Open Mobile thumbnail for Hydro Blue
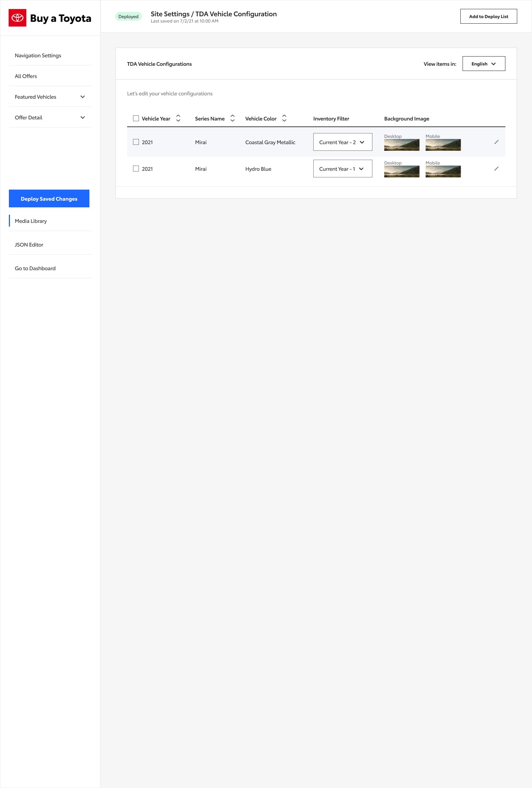The image size is (532, 788). tap(443, 171)
